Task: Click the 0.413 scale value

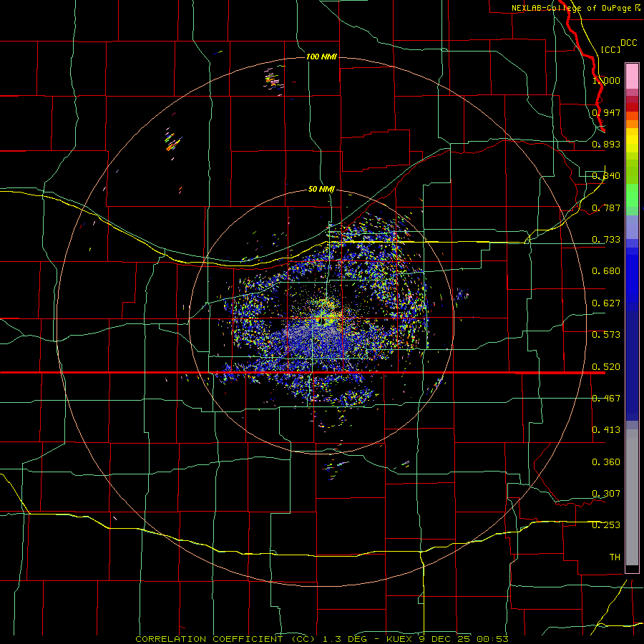Action: point(606,430)
